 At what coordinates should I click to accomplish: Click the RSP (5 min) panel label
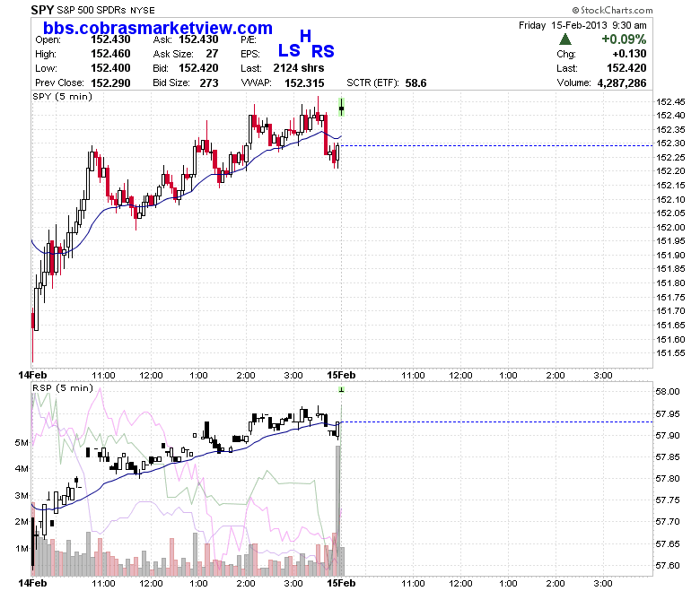(63, 388)
